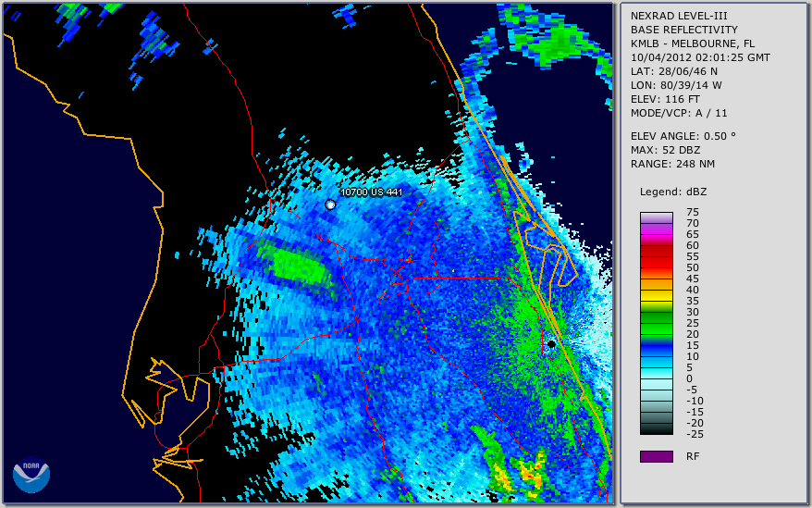Click the "RANGE: 248 NM" text

pyautogui.click(x=672, y=165)
